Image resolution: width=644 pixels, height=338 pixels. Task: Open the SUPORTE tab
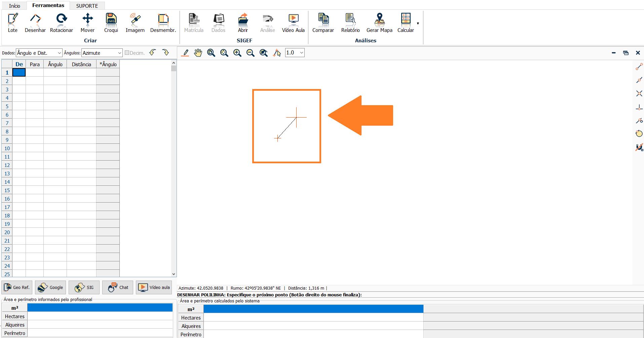[87, 6]
